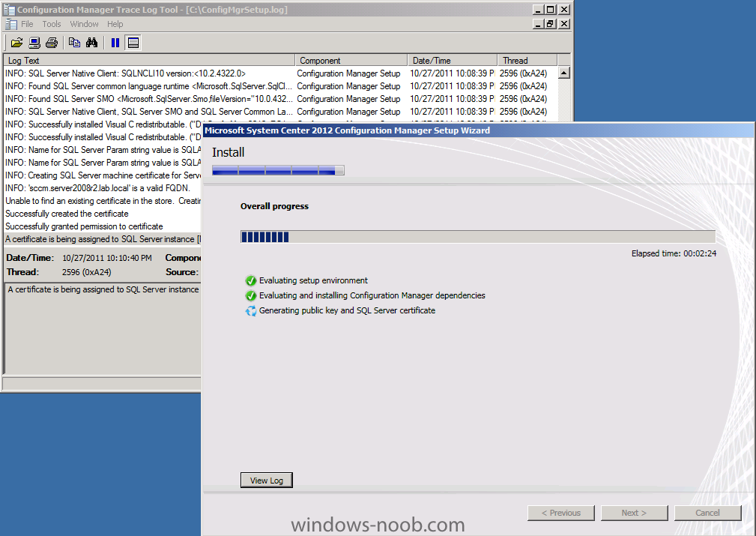The image size is (756, 536).
Task: Select 'Unable to find an existing certificate' row
Action: click(103, 201)
